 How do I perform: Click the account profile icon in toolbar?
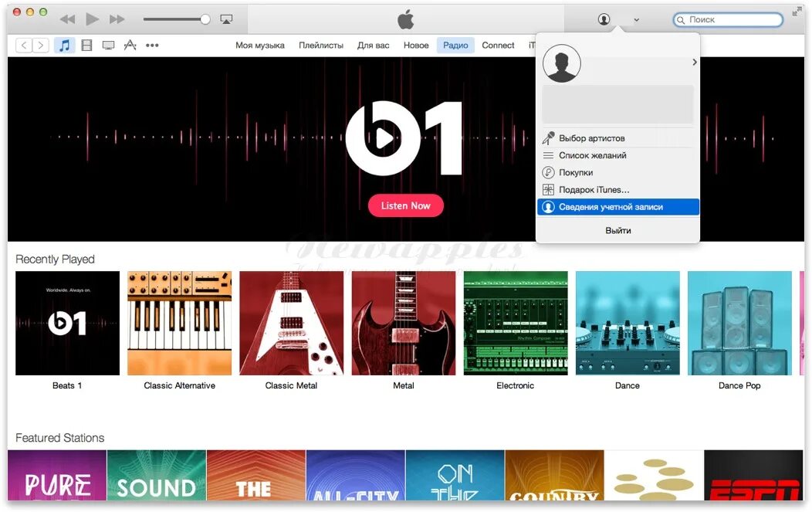pyautogui.click(x=604, y=20)
